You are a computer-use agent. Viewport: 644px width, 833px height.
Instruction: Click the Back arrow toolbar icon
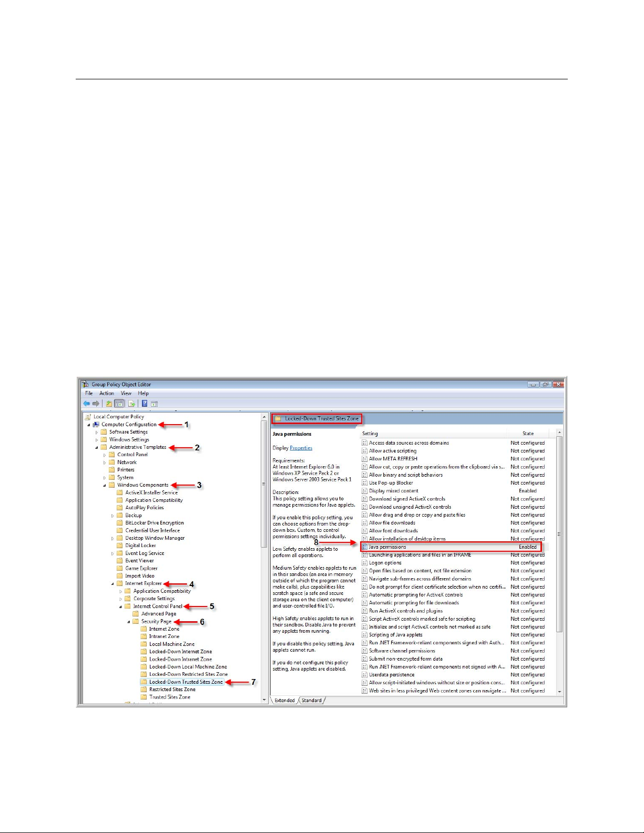86,404
